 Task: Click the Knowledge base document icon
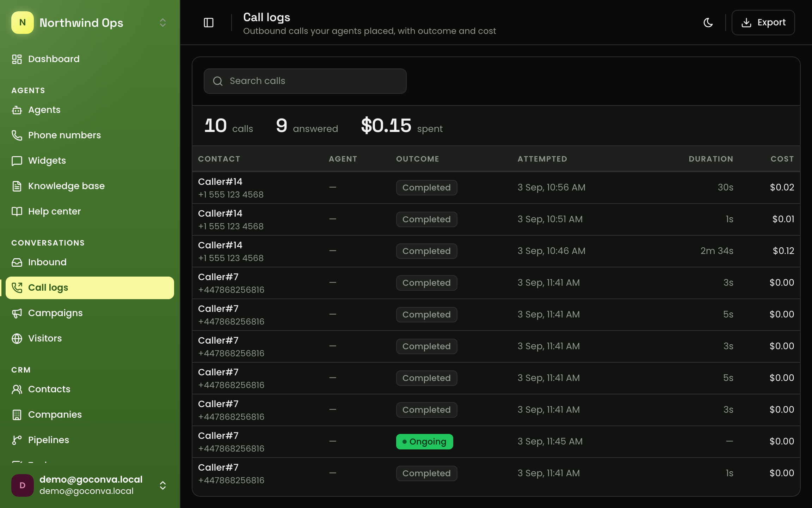click(17, 186)
